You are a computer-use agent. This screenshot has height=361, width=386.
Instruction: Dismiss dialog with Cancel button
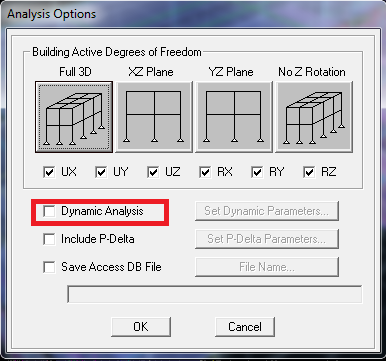click(x=245, y=327)
